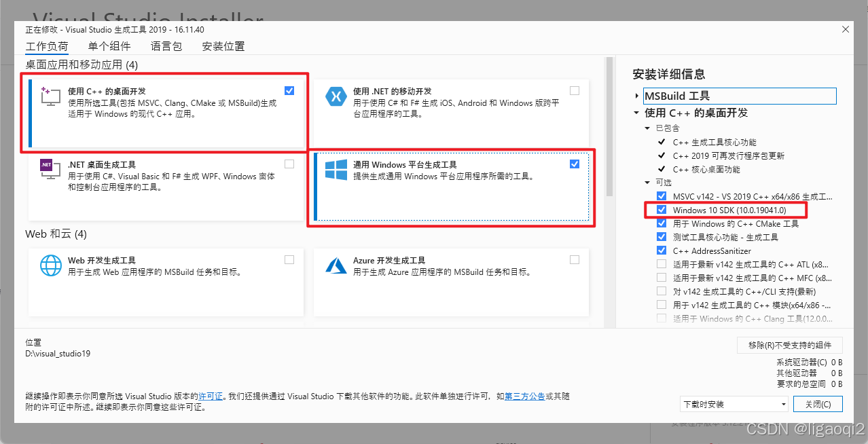Click the 关闭(C) button

pyautogui.click(x=818, y=404)
